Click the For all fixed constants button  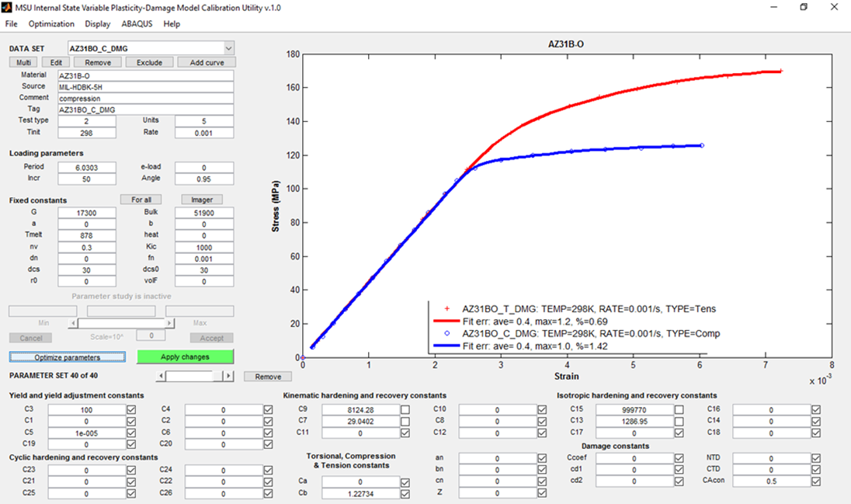pyautogui.click(x=141, y=200)
